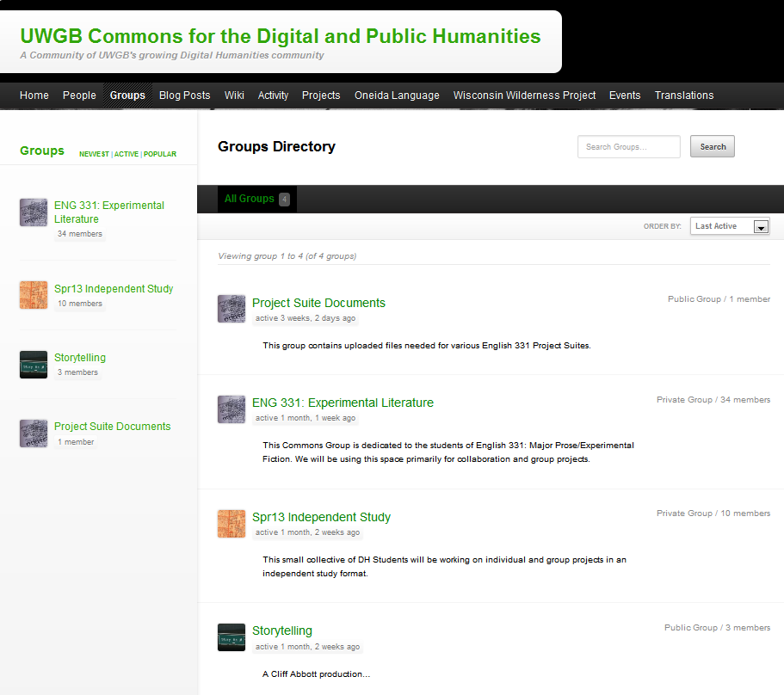Go to Activity in the navigation bar
The image size is (784, 695).
coord(273,95)
